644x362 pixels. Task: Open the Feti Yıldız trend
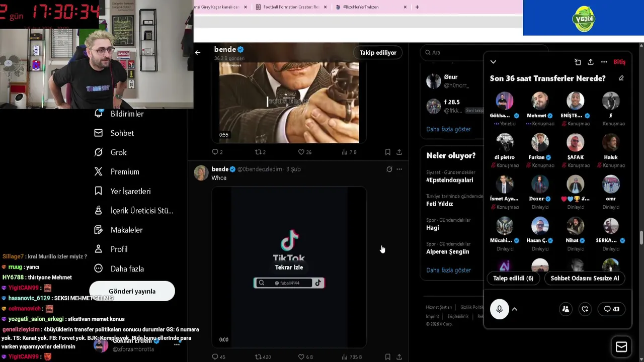440,204
